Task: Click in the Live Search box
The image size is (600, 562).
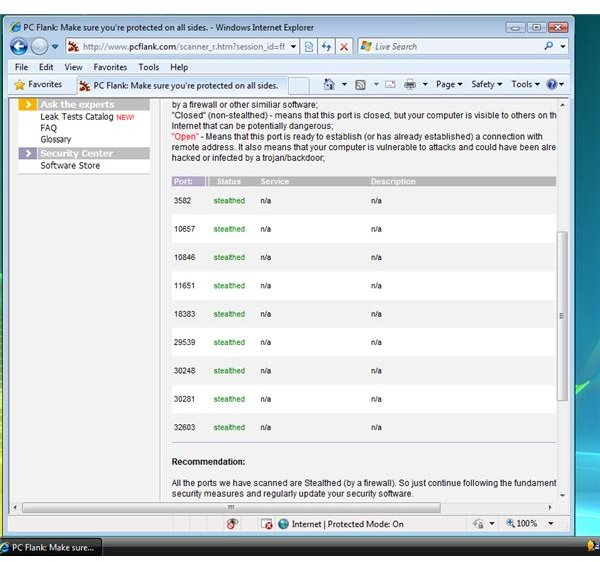Action: 451,47
